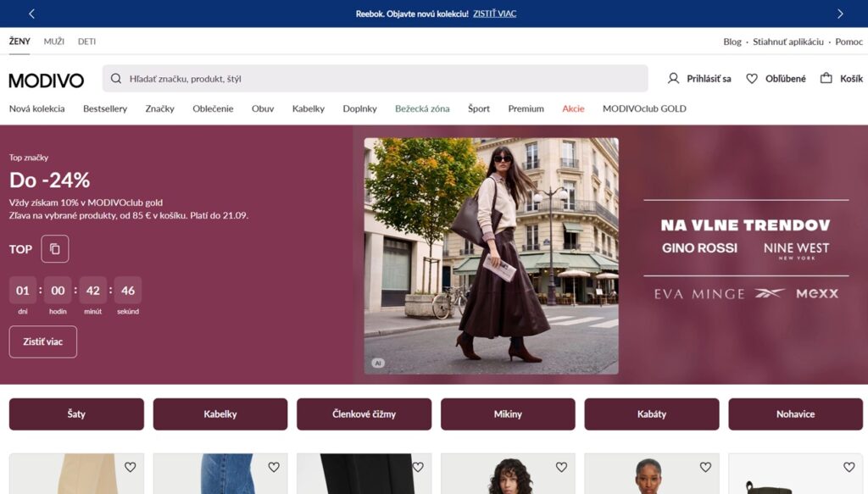Switch to the MUŽI tab

[x=53, y=42]
